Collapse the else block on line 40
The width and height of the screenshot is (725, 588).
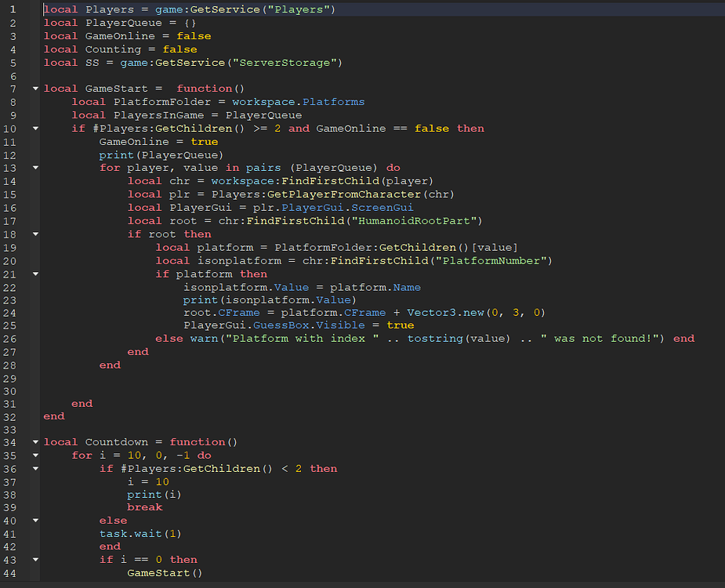pyautogui.click(x=35, y=520)
